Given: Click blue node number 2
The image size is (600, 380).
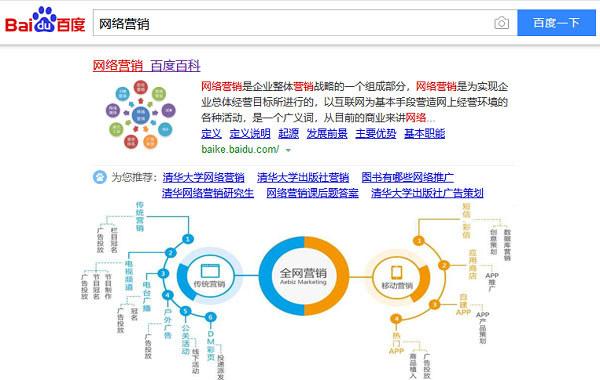Looking at the screenshot, I should (170, 253).
